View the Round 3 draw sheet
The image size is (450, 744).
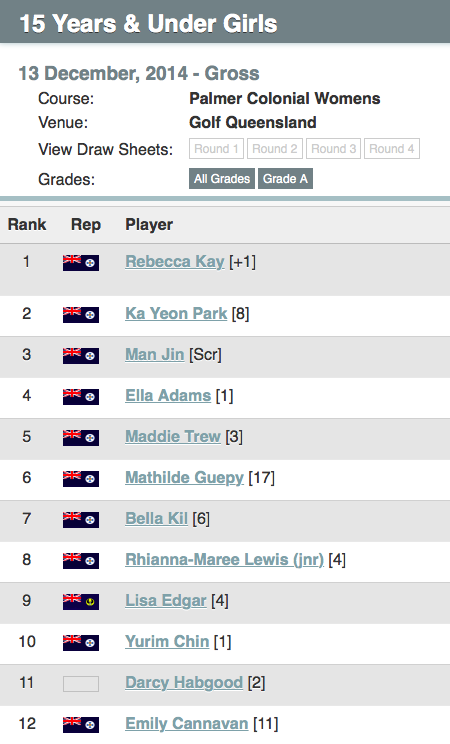click(x=334, y=149)
